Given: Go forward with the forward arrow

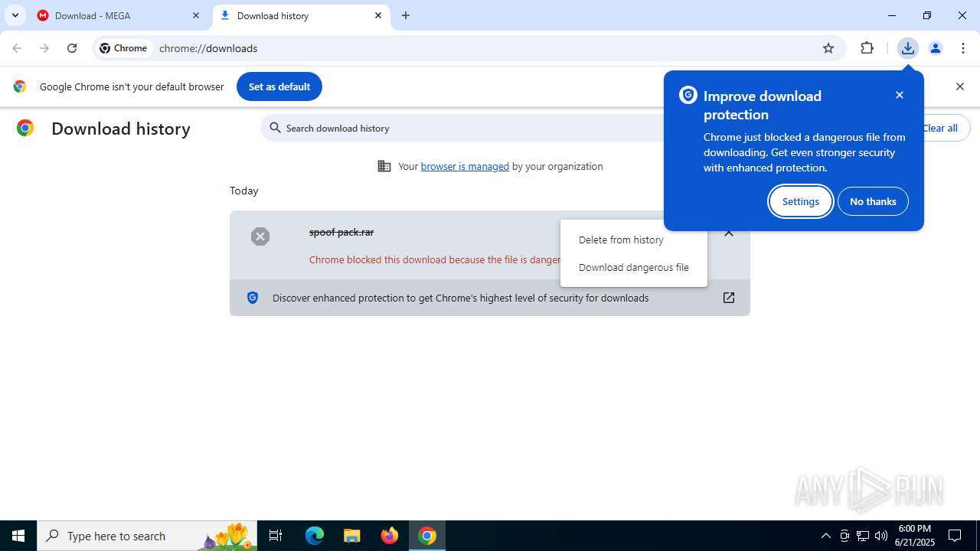Looking at the screenshot, I should tap(44, 48).
